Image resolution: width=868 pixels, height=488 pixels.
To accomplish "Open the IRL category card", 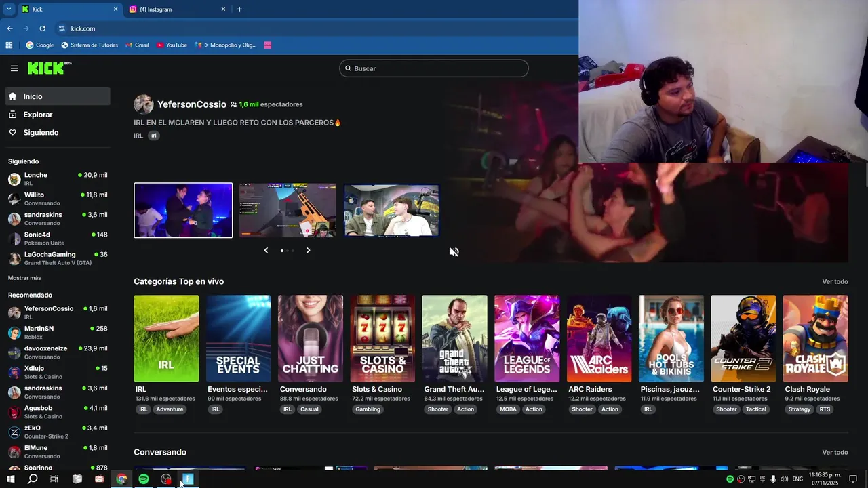I will coord(166,338).
